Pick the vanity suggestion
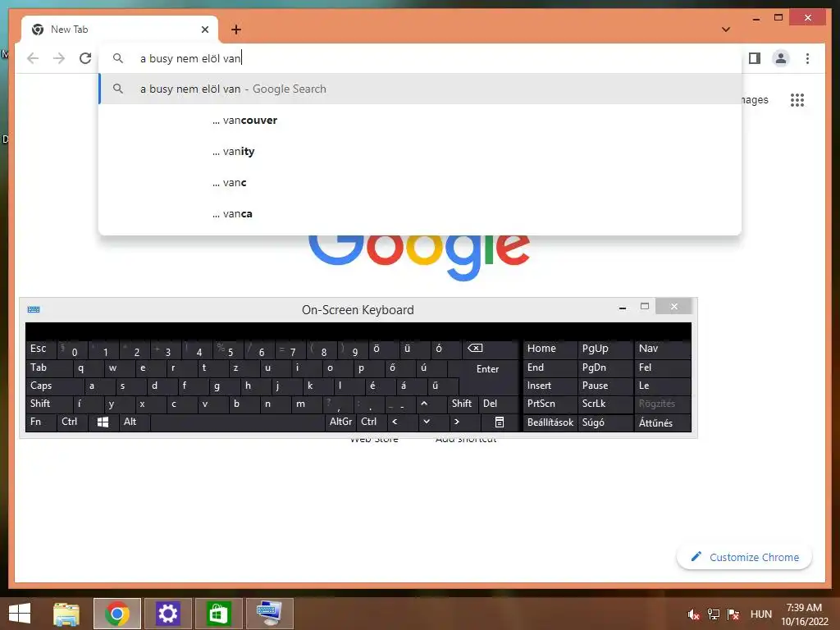This screenshot has width=840, height=630. 421,151
